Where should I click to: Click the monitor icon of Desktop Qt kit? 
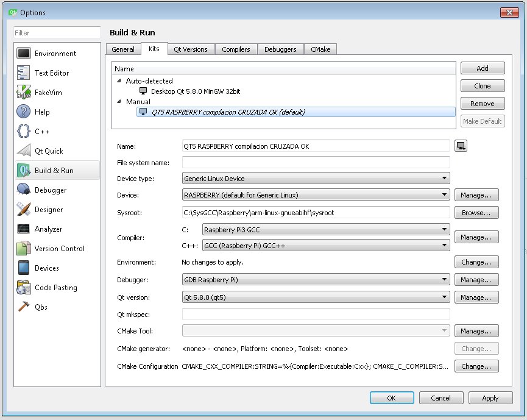tap(143, 91)
